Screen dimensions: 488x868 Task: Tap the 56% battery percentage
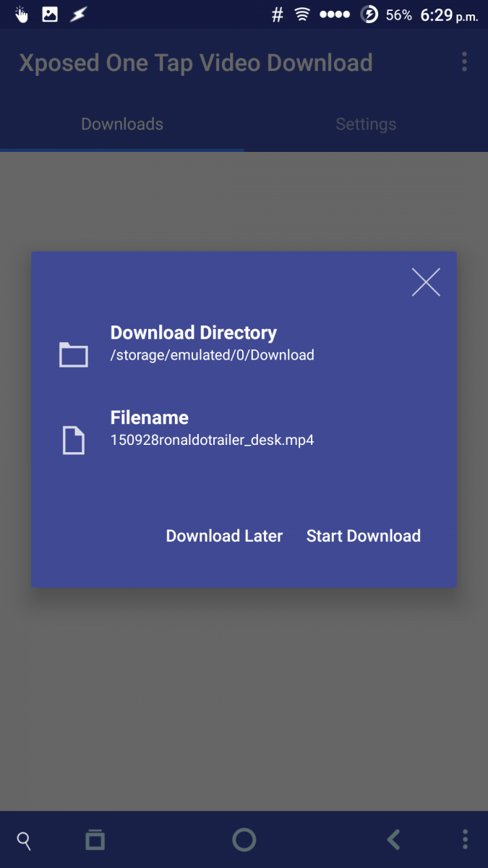(398, 15)
